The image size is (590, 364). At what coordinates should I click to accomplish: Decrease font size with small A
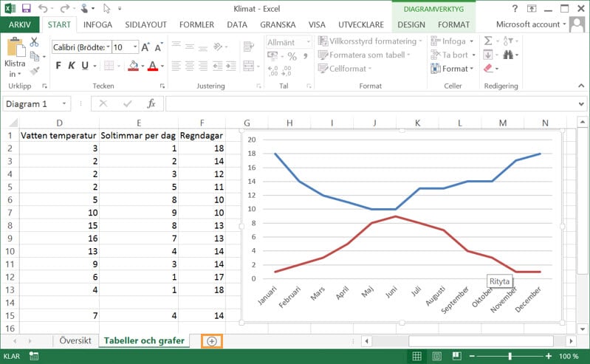[x=159, y=47]
